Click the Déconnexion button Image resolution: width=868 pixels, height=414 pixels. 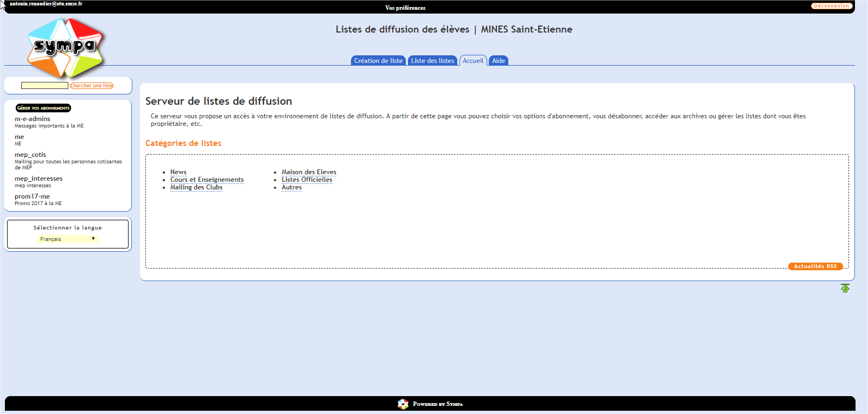pos(831,6)
